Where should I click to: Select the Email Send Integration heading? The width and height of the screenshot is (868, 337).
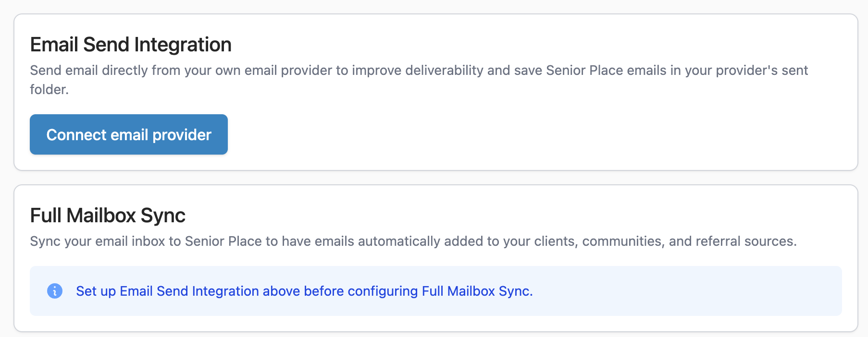pyautogui.click(x=131, y=45)
